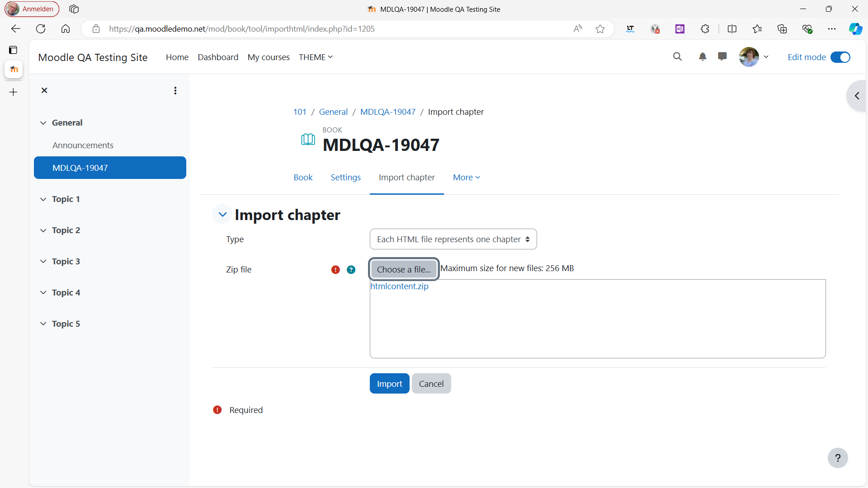Select the Import chapter tab
868x488 pixels.
pos(407,178)
